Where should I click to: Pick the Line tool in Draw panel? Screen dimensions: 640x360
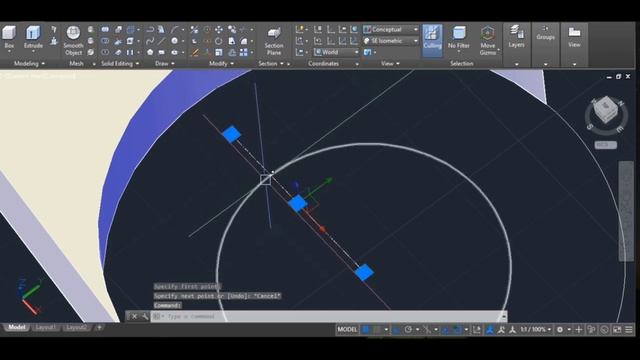coord(162,41)
